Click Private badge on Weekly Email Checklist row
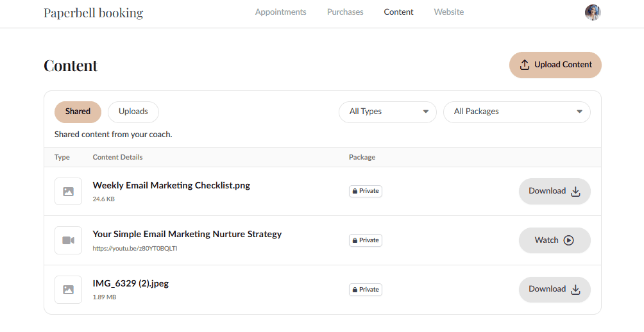The width and height of the screenshot is (644, 332). [366, 191]
